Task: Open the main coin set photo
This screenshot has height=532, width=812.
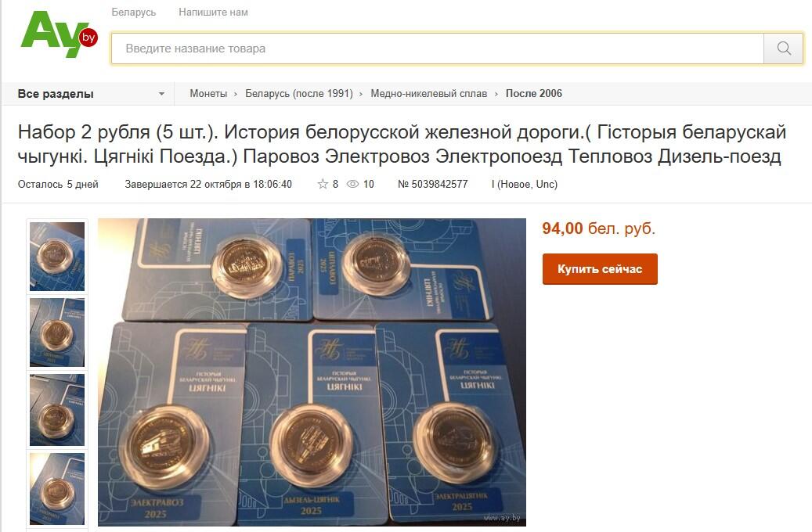Action: tap(312, 372)
